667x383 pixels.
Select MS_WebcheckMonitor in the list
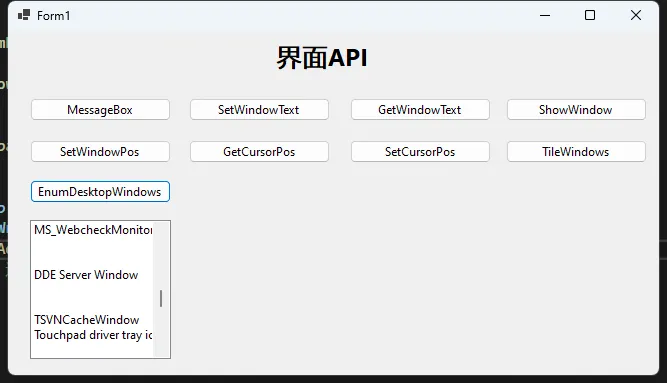pyautogui.click(x=92, y=230)
